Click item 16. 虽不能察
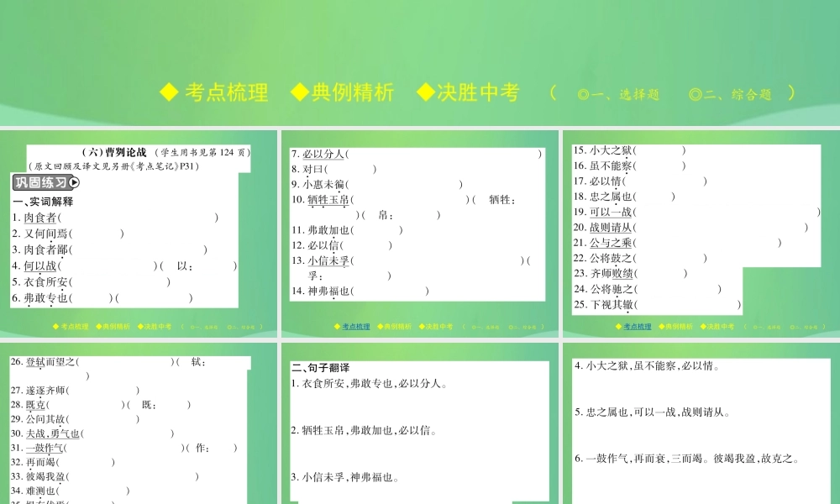Image resolution: width=840 pixels, height=504 pixels. [602, 166]
